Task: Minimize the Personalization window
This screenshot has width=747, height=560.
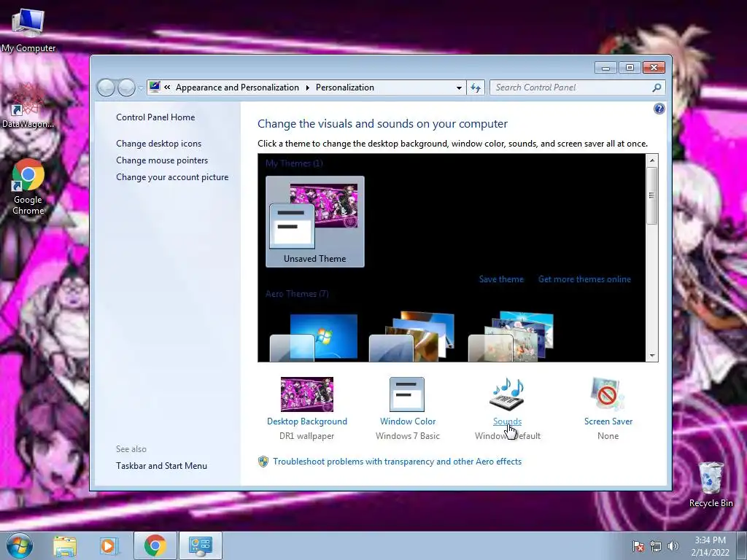Action: (x=605, y=68)
